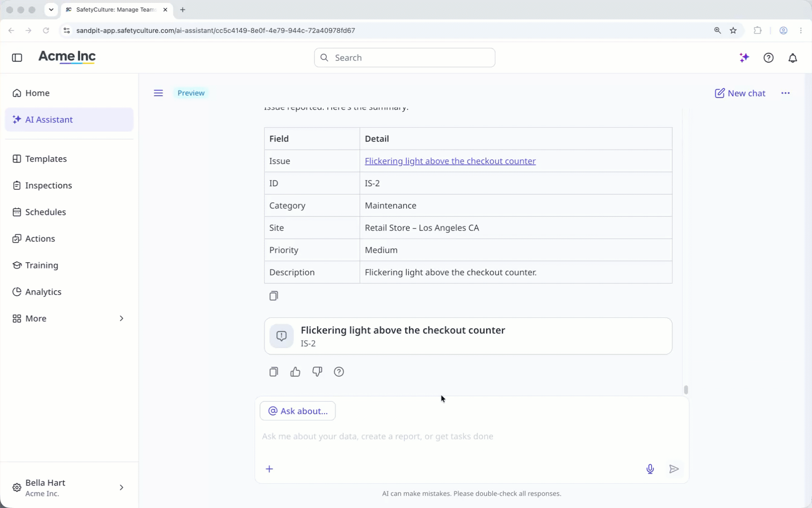Open the IS-2 issue card icon
This screenshot has height=508, width=812.
281,336
